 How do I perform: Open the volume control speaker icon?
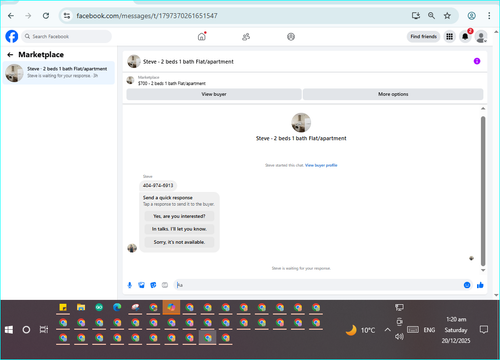pyautogui.click(x=399, y=337)
